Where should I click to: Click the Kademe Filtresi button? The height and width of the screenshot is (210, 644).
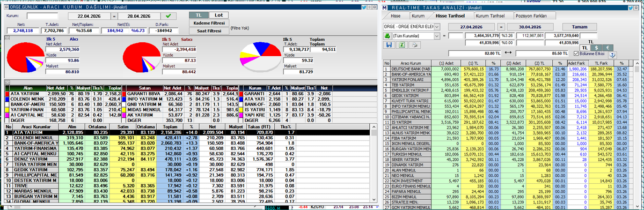209,24
